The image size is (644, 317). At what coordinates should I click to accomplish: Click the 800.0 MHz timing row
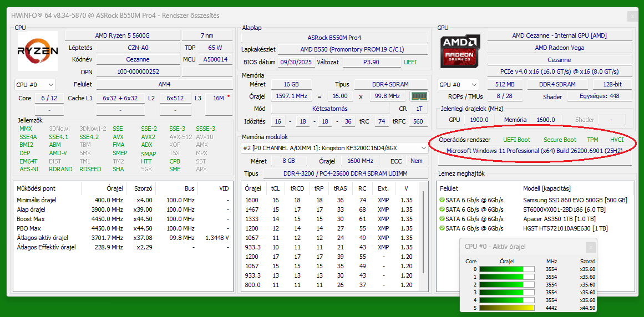click(330, 285)
